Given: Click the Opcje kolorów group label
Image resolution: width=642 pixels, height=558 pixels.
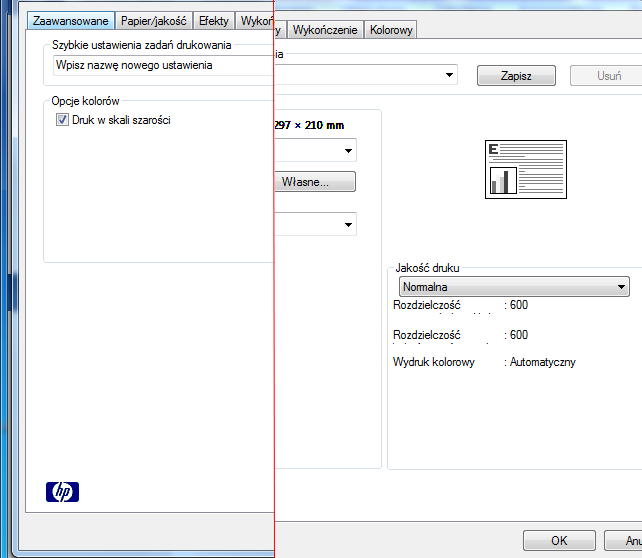Looking at the screenshot, I should click(85, 101).
